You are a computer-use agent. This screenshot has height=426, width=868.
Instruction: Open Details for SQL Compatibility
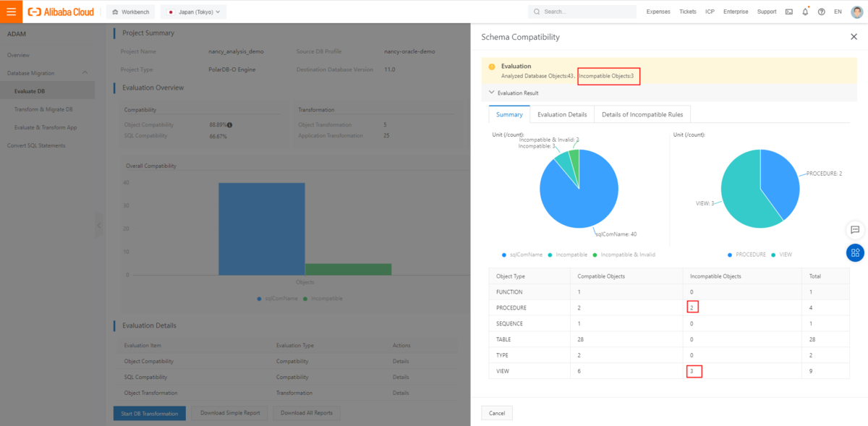401,377
